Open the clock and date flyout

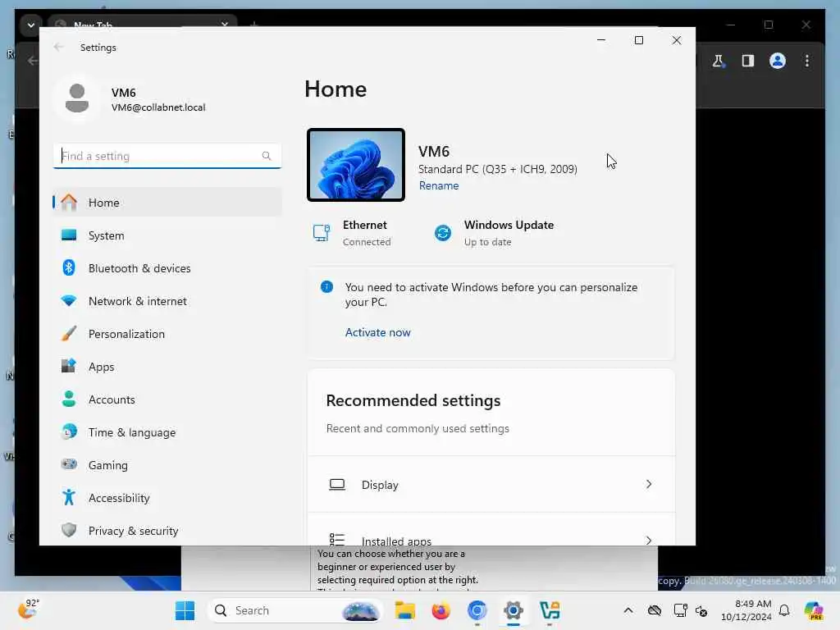click(746, 610)
